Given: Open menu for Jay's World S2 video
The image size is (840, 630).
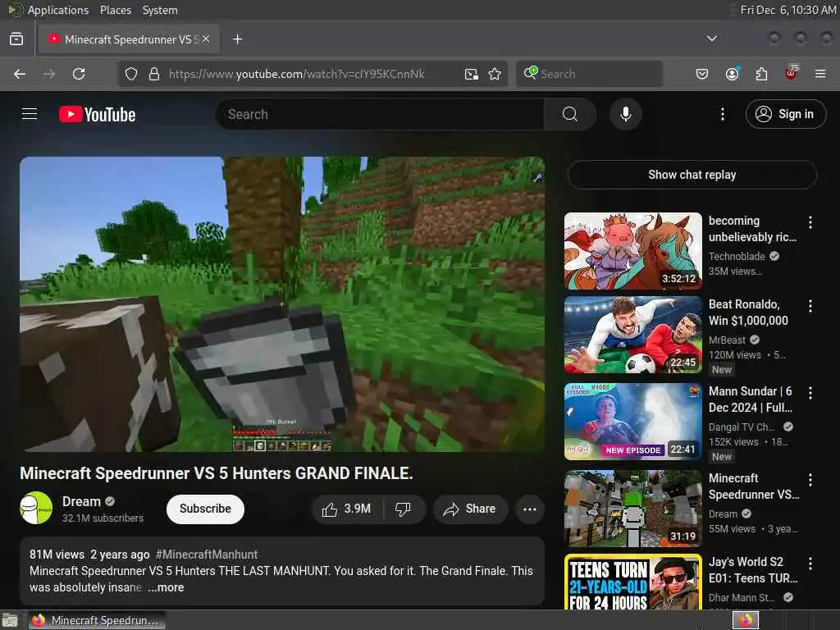Looking at the screenshot, I should coord(810,564).
